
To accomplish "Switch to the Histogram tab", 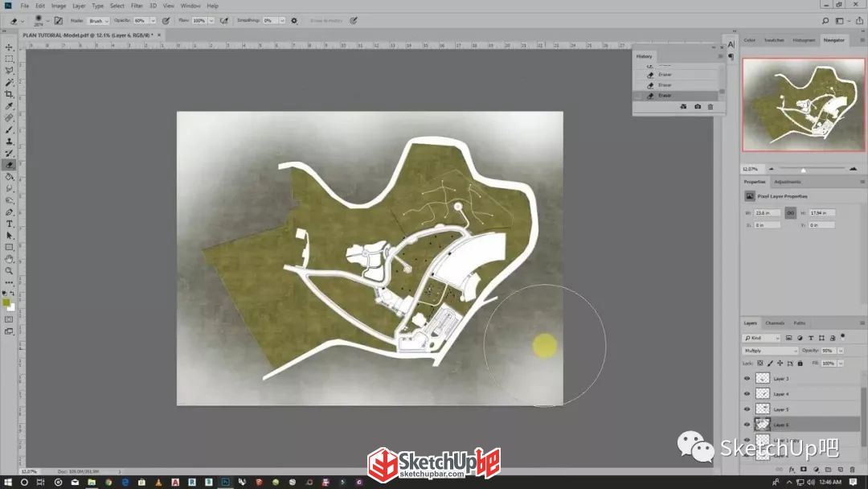I will coord(804,40).
